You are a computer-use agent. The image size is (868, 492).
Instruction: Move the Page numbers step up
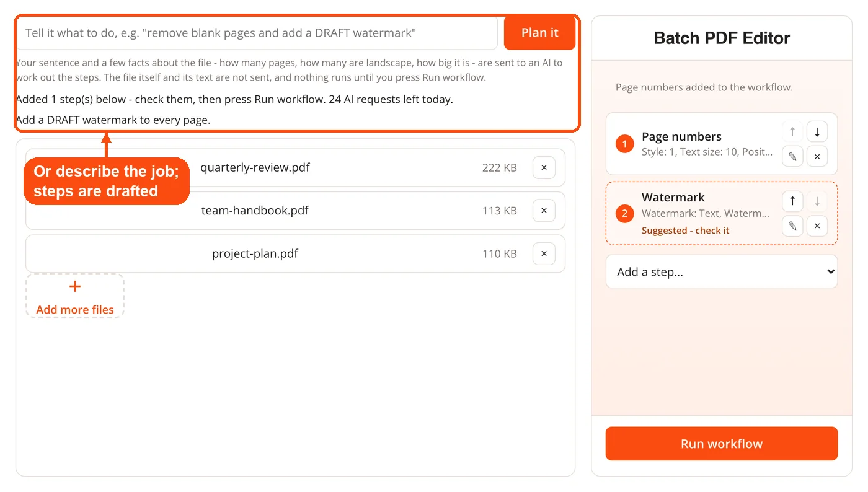[x=792, y=132]
